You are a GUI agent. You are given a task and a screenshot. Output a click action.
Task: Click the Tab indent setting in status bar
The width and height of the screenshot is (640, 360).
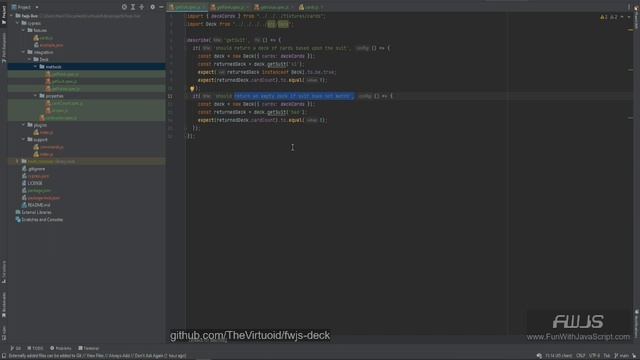click(x=607, y=356)
